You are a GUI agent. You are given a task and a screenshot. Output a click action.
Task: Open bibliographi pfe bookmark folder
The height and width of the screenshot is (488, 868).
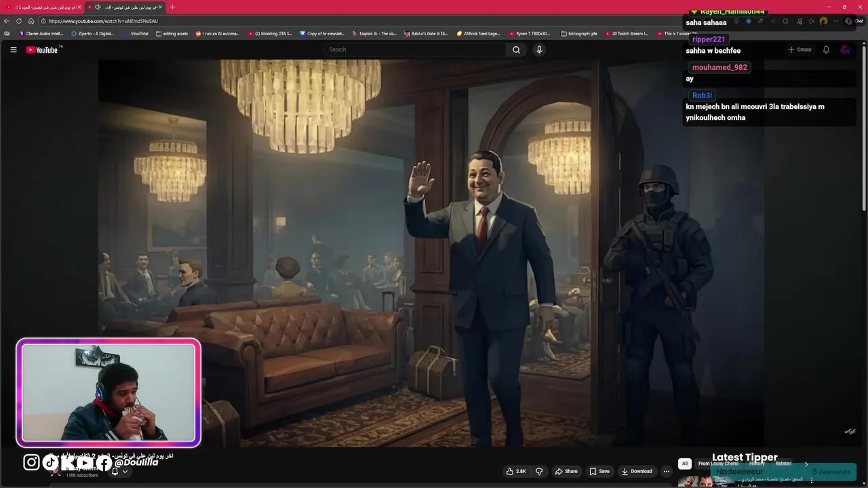tap(578, 33)
